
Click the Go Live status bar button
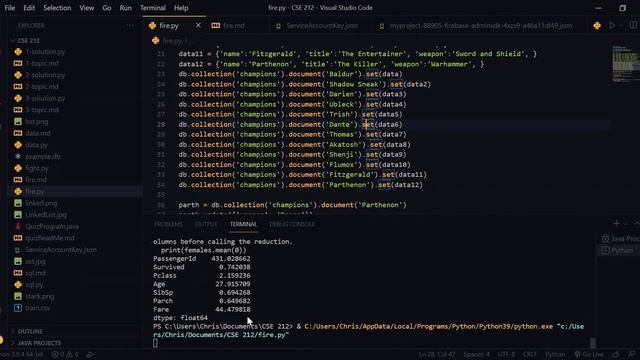[x=589, y=354]
